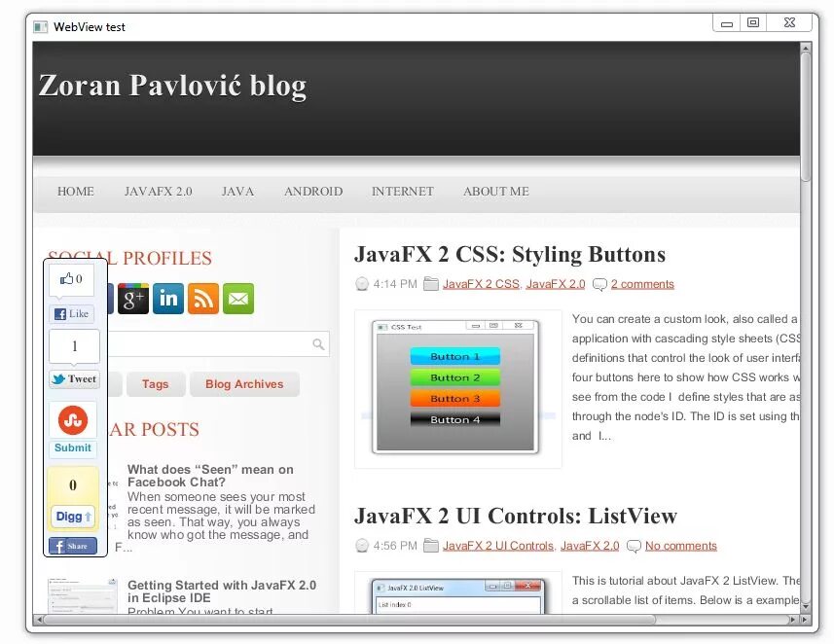The image size is (834, 644).
Task: Click the sidebar search input field
Action: 218,344
